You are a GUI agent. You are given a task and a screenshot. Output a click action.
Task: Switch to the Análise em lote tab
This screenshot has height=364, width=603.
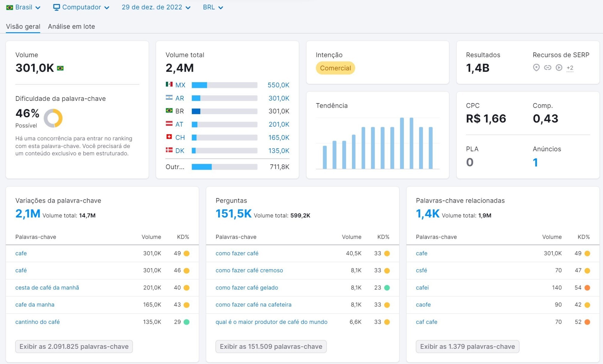(x=71, y=26)
